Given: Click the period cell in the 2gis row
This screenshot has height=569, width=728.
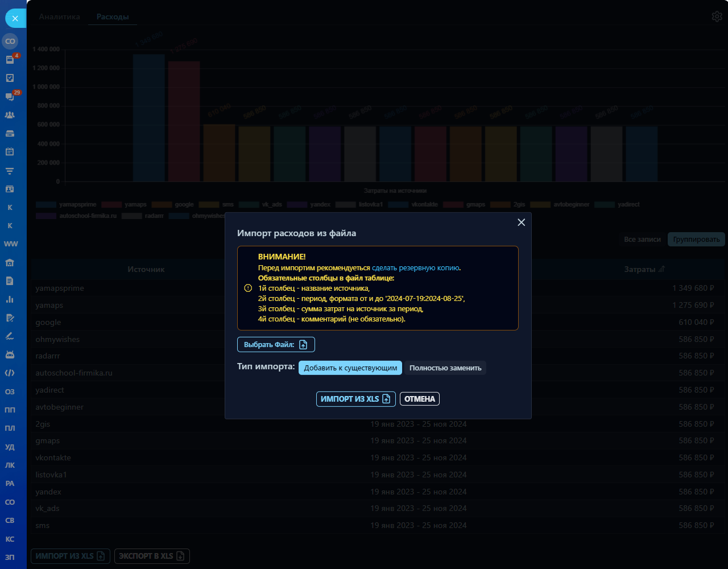Looking at the screenshot, I should 419,424.
